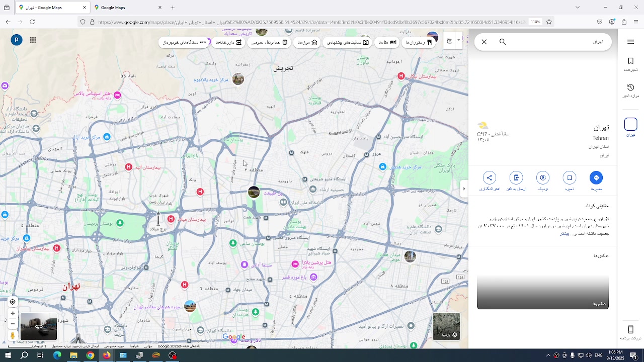Zoom out the map with minus
644x362 pixels.
(13, 324)
